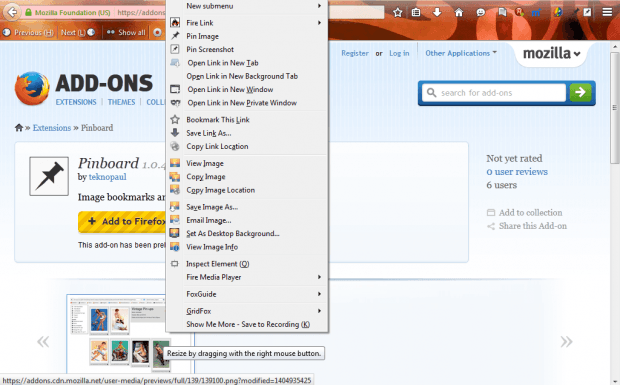620x385 pixels.
Task: Bookmark this page with the star icon
Action: [x=397, y=13]
